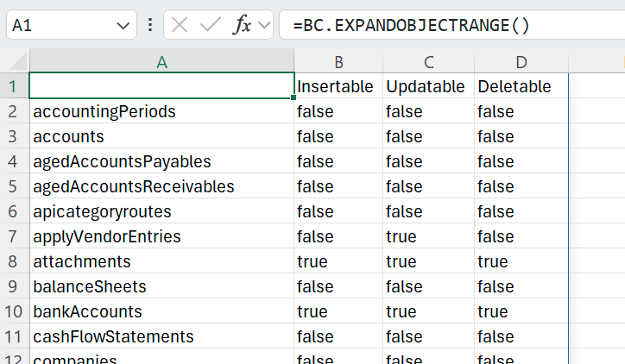Viewport: 625px width, 364px height.
Task: Select column B header
Action: [x=338, y=62]
